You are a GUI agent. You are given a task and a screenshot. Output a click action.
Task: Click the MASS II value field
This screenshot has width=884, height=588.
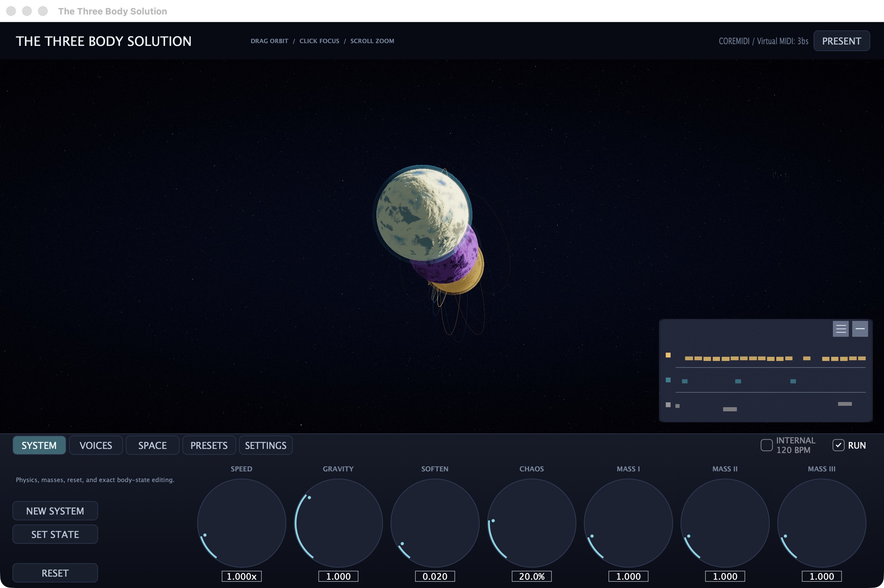(725, 576)
